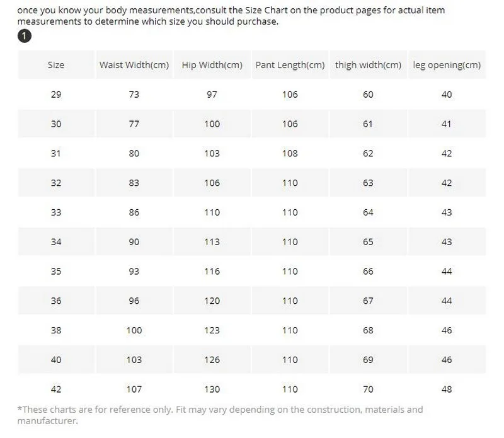The image size is (504, 438).
Task: Select size 42 in last row
Action: [x=56, y=389]
